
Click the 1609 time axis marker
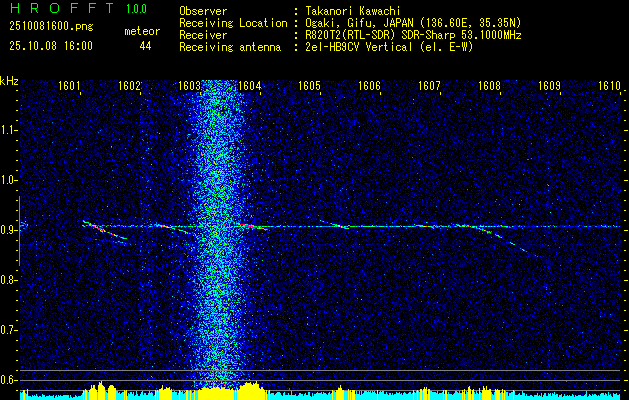pos(549,85)
